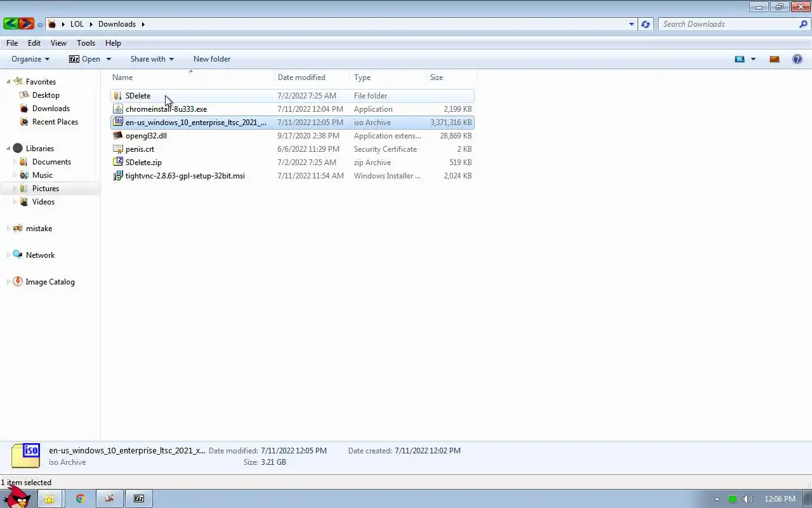Open Recent Places in Favorites
This screenshot has width=812, height=508.
point(55,122)
